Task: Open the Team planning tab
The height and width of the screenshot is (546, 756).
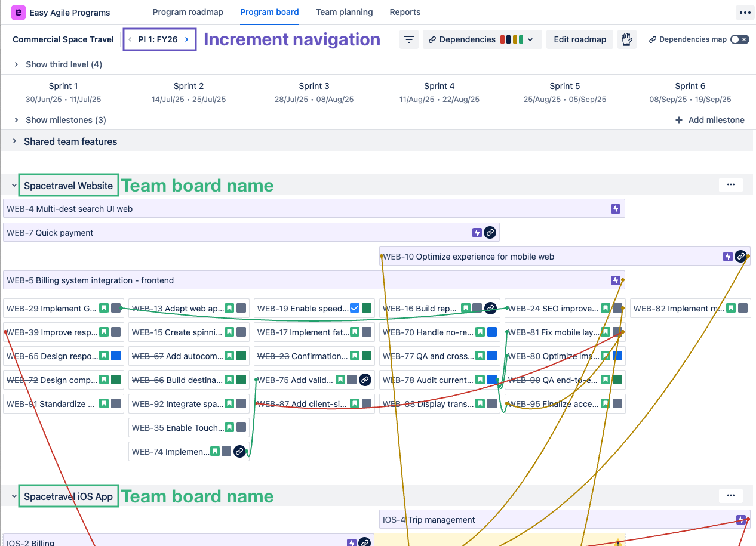Action: pos(344,12)
